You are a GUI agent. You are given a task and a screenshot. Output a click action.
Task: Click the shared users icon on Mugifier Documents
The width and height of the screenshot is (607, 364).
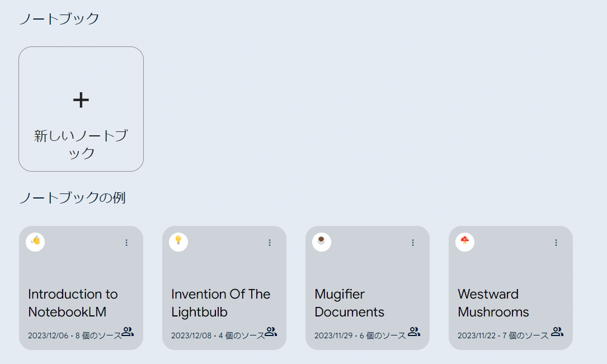click(414, 331)
